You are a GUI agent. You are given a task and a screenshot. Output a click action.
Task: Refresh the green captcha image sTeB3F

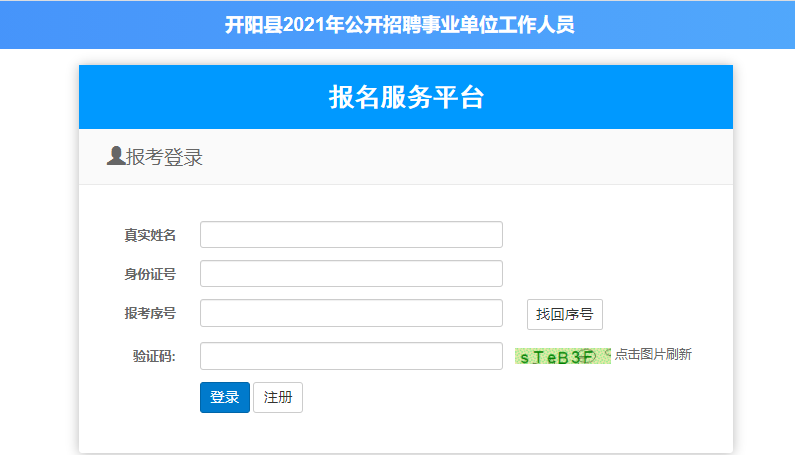[x=563, y=356]
